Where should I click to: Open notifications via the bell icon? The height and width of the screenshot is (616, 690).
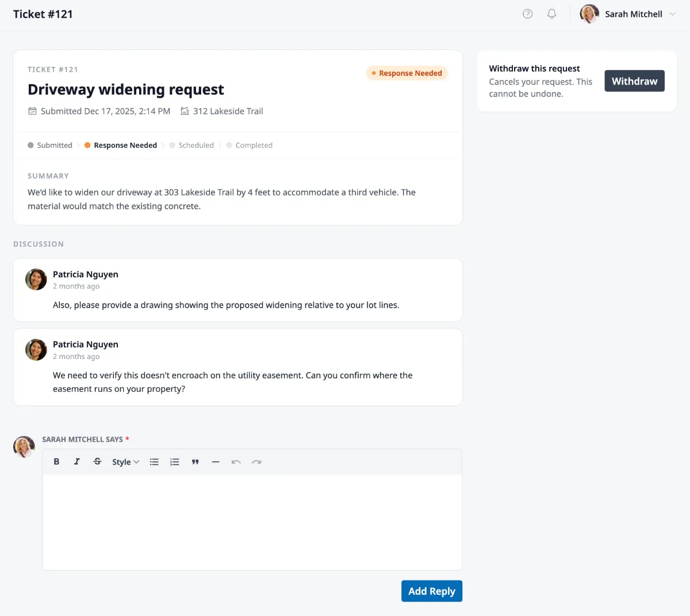tap(551, 14)
